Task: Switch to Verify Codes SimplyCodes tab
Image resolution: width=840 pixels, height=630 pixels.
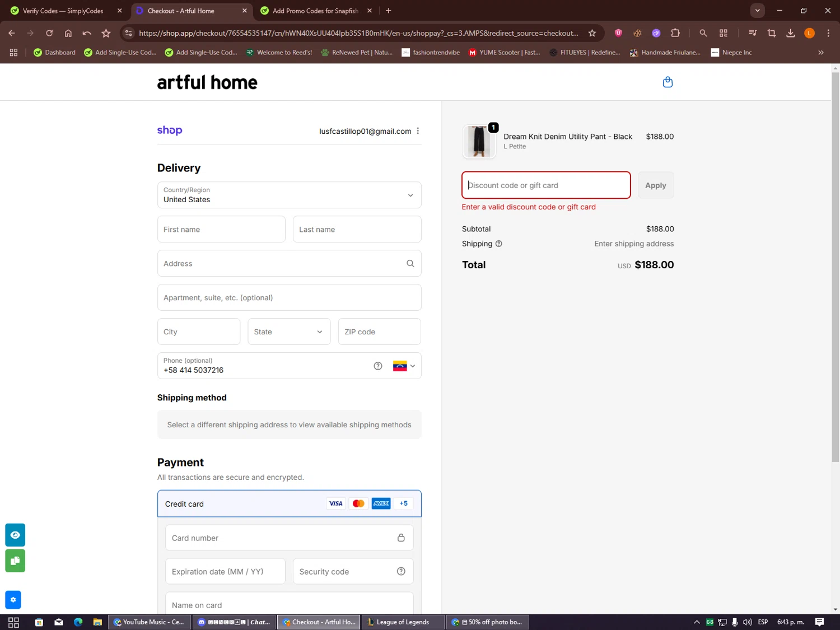Action: pos(66,11)
